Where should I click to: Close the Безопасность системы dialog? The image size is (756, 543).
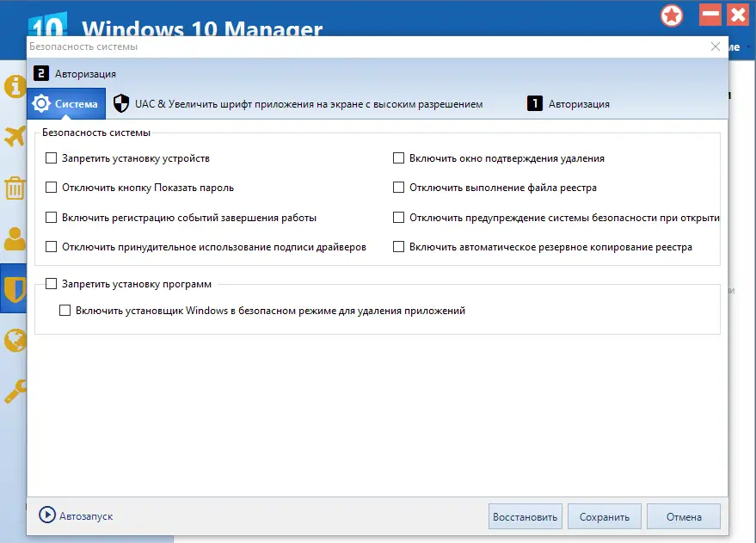(716, 46)
